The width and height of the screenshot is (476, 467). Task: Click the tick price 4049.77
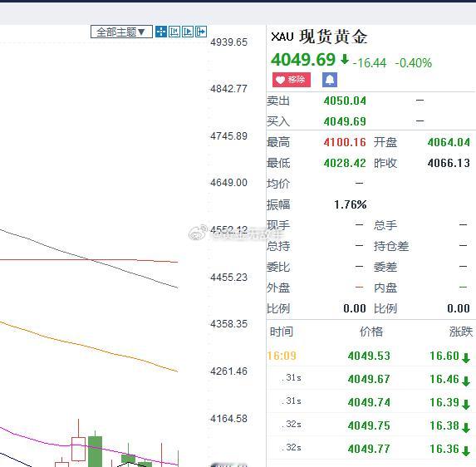(x=369, y=449)
